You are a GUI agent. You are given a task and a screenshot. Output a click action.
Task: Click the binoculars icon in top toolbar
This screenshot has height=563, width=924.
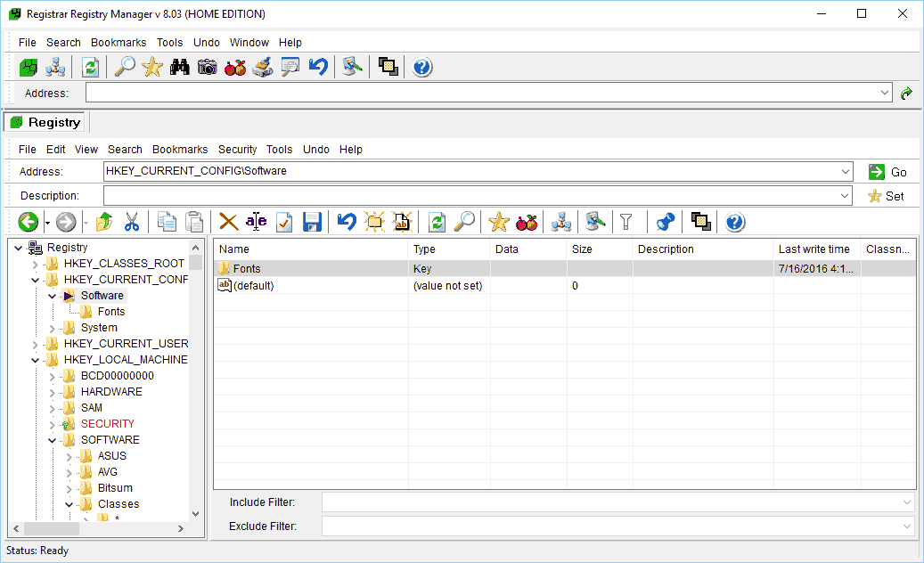(180, 67)
